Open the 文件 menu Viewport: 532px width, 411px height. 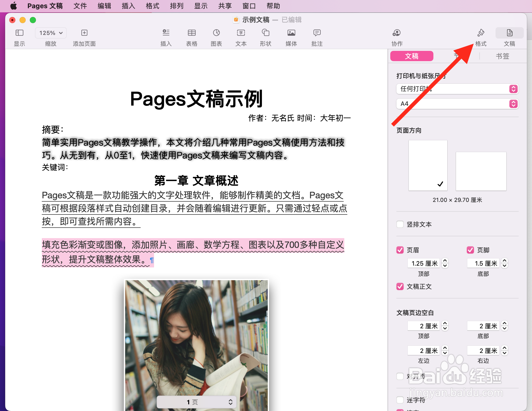coord(80,6)
